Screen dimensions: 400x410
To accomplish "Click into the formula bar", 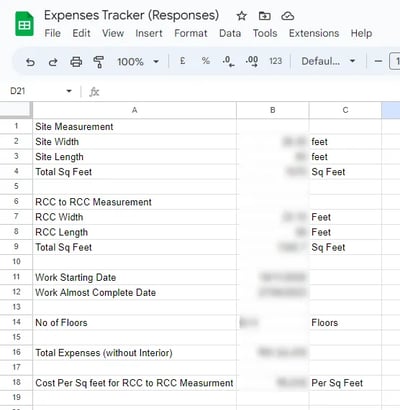I will 250,91.
